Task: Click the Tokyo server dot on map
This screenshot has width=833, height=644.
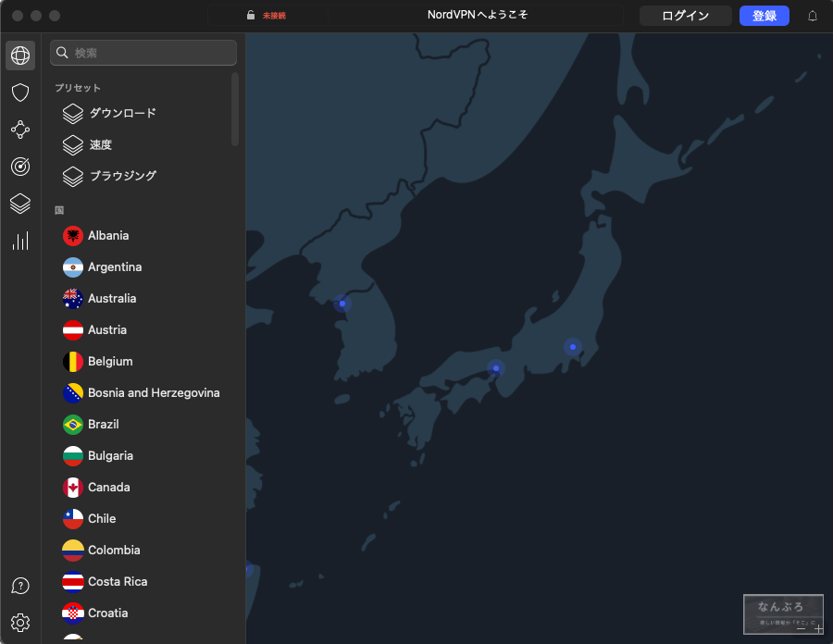Action: 573,347
